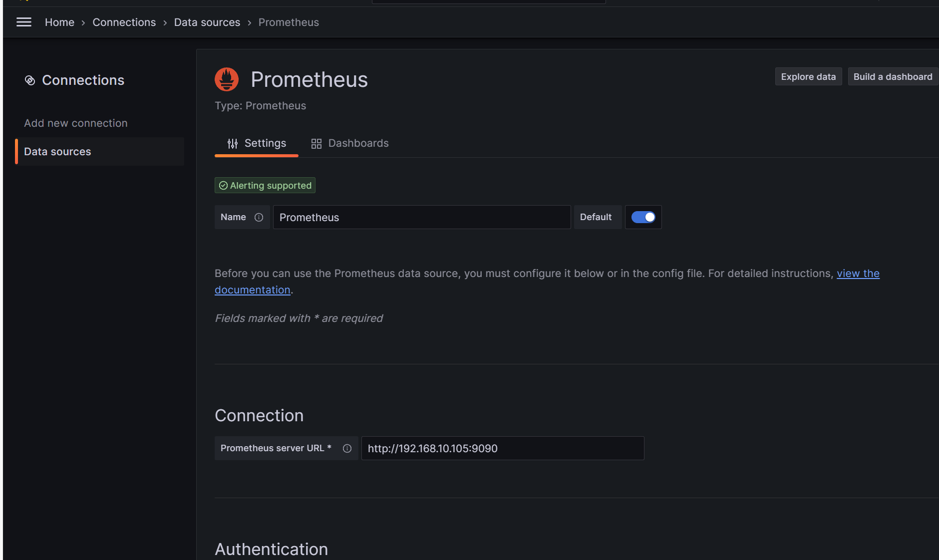Click the Connections compass icon in sidebar
This screenshot has height=560, width=939.
[30, 80]
